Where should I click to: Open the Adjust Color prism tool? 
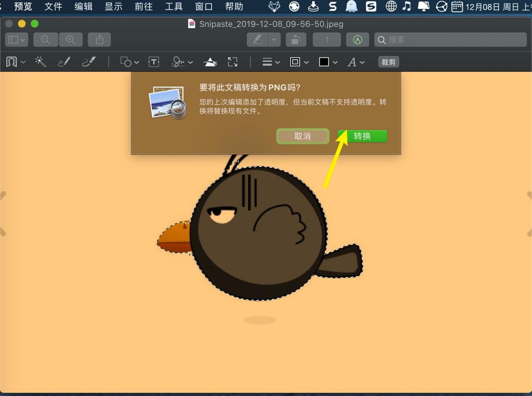point(210,62)
